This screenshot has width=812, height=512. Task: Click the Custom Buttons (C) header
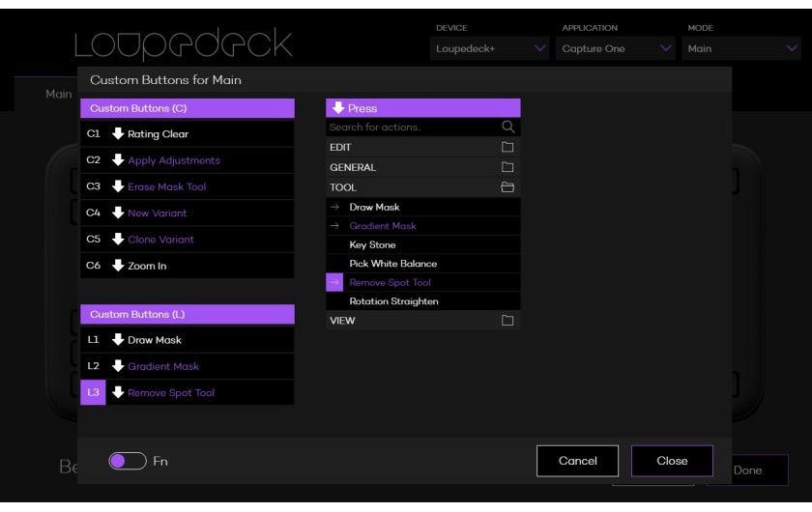tap(188, 108)
